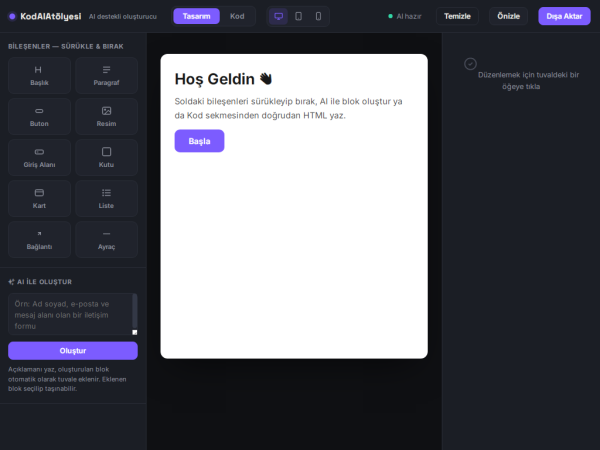Select the Paragraf component tile
This screenshot has height=450, width=600.
coord(106,75)
